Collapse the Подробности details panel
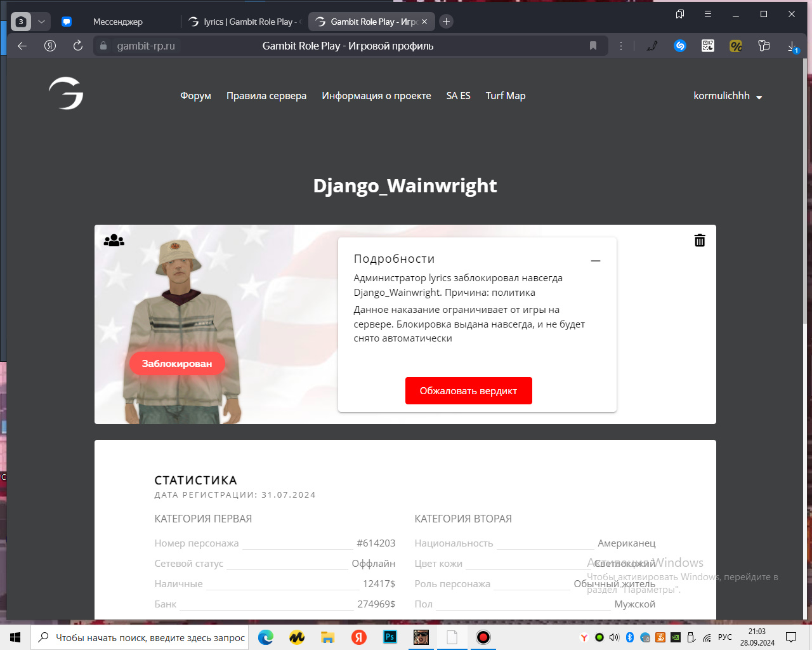 (x=596, y=261)
